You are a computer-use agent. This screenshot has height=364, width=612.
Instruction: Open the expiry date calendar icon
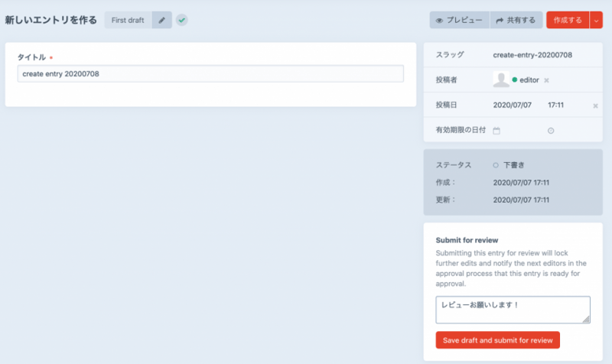[x=496, y=131]
